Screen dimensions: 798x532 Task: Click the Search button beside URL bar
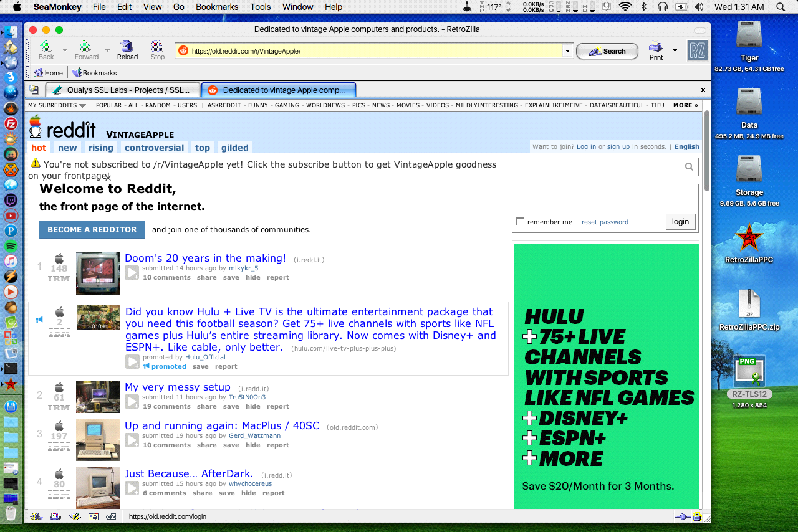(x=607, y=51)
